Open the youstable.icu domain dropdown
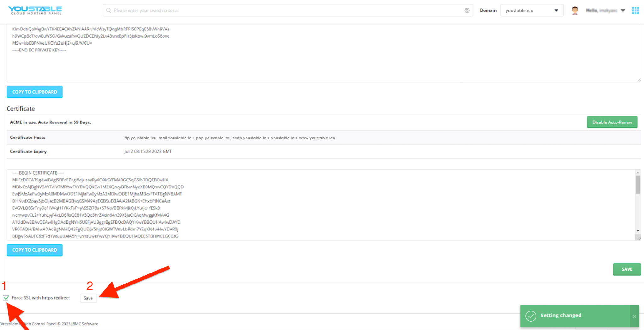This screenshot has height=330, width=644. click(x=531, y=10)
